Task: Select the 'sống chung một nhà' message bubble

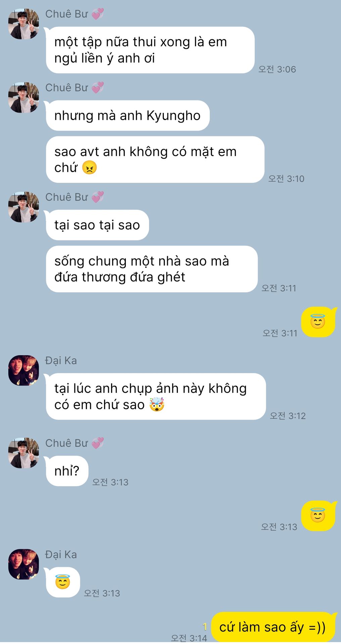Action: coord(152,269)
